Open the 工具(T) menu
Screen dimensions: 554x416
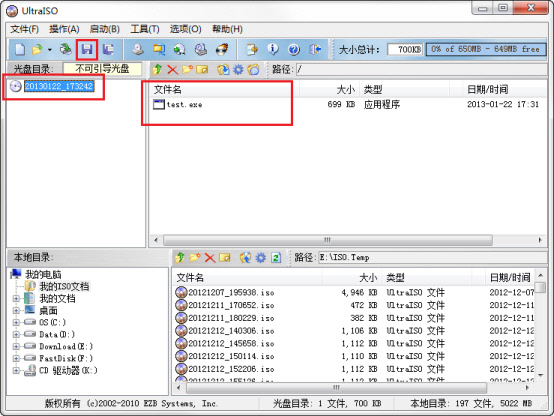coord(145,29)
